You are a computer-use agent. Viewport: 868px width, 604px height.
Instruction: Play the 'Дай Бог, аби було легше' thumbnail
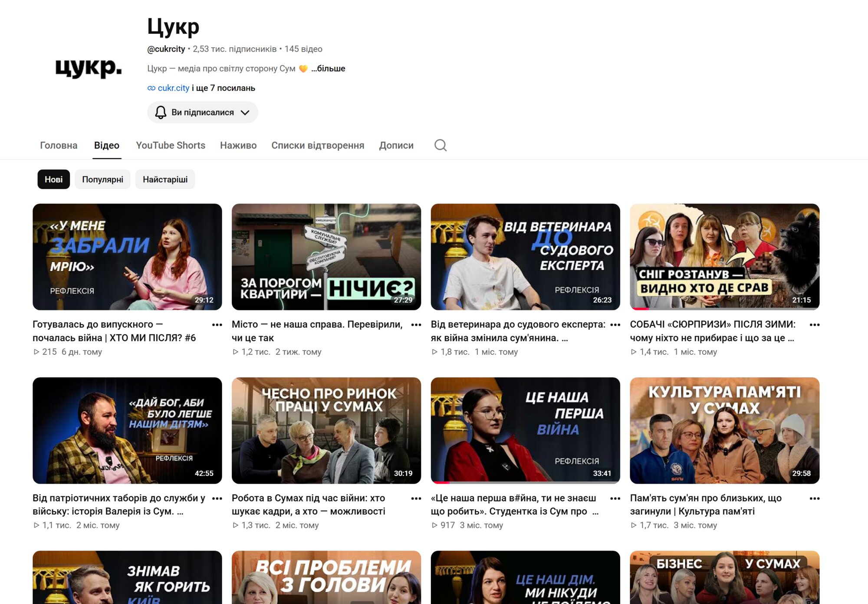(x=127, y=430)
